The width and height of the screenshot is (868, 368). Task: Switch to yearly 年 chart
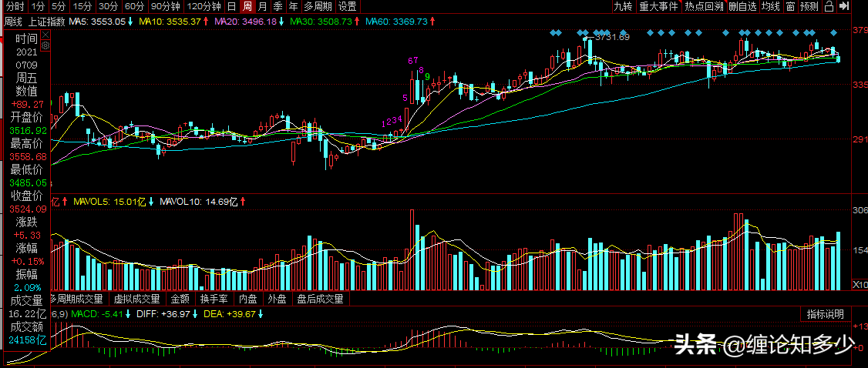click(292, 7)
